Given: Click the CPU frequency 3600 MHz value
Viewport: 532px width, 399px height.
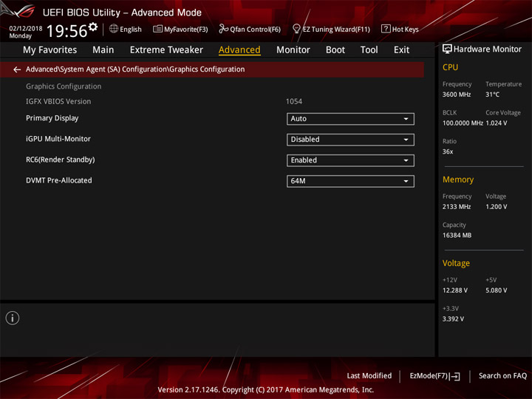Looking at the screenshot, I should 457,95.
